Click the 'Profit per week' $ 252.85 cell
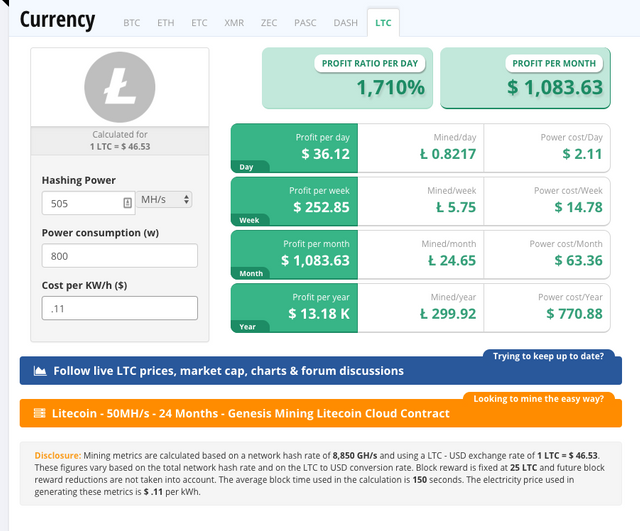This screenshot has width=640, height=531. (x=294, y=201)
